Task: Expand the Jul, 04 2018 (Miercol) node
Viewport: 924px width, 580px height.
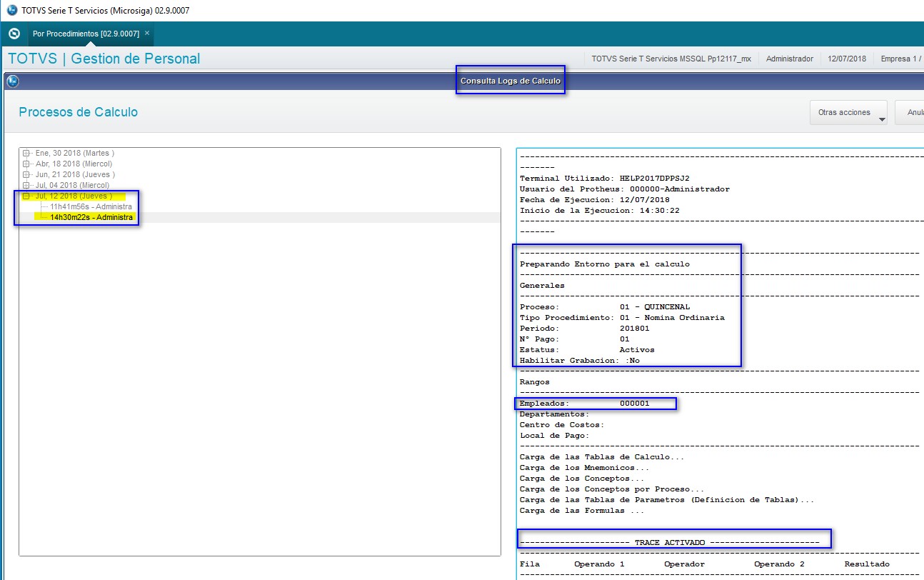Action: pyautogui.click(x=26, y=186)
